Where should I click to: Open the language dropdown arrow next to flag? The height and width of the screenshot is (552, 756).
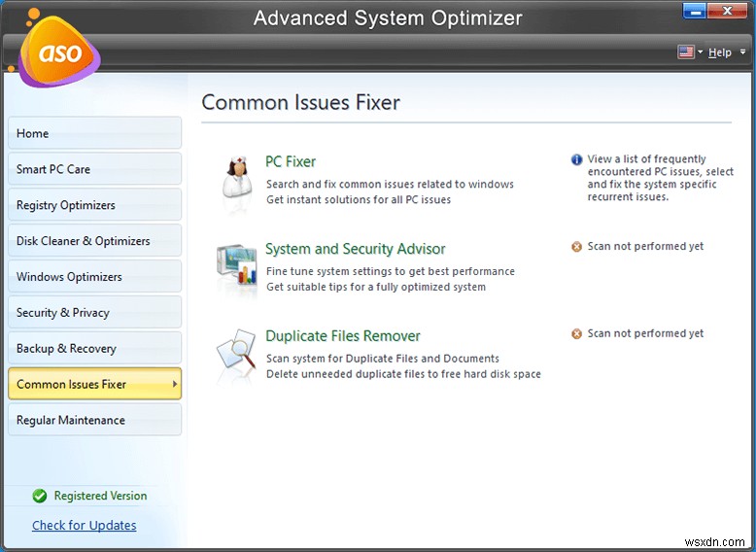point(700,52)
